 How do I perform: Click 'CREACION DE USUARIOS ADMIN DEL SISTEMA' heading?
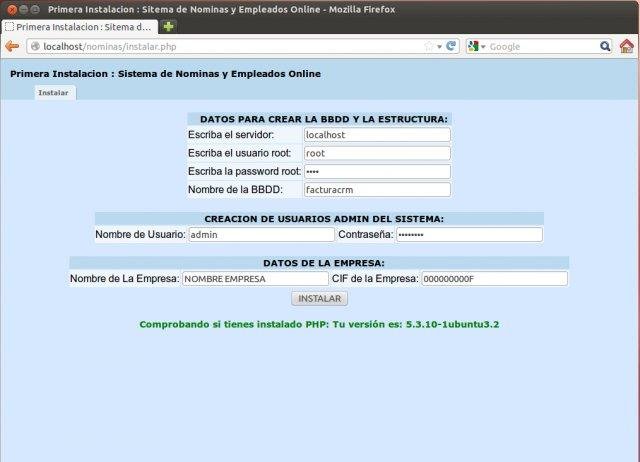pos(324,219)
